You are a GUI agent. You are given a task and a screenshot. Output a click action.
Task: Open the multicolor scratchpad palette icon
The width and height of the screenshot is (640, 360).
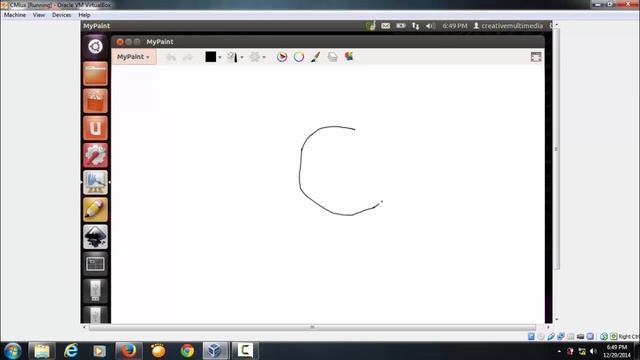coord(349,57)
